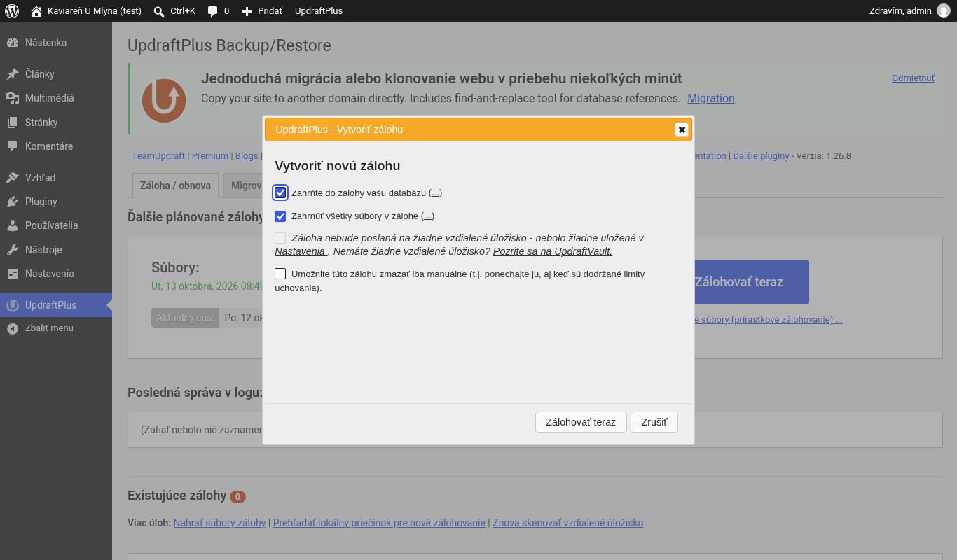
Task: Click Nástroje wrench icon in sidebar
Action: (x=13, y=250)
